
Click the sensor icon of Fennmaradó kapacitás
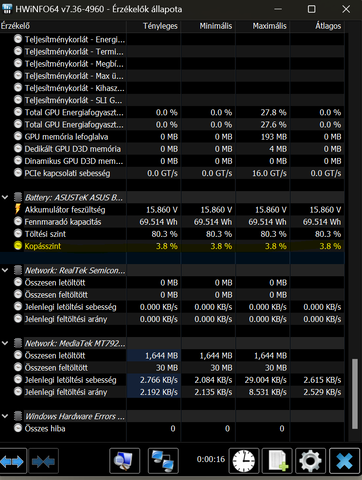[18, 222]
